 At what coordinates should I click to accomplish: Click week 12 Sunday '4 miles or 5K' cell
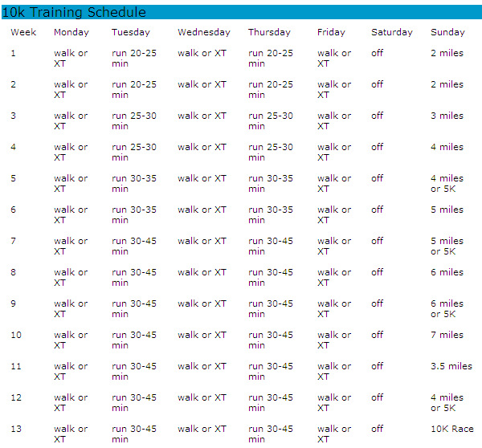(447, 403)
